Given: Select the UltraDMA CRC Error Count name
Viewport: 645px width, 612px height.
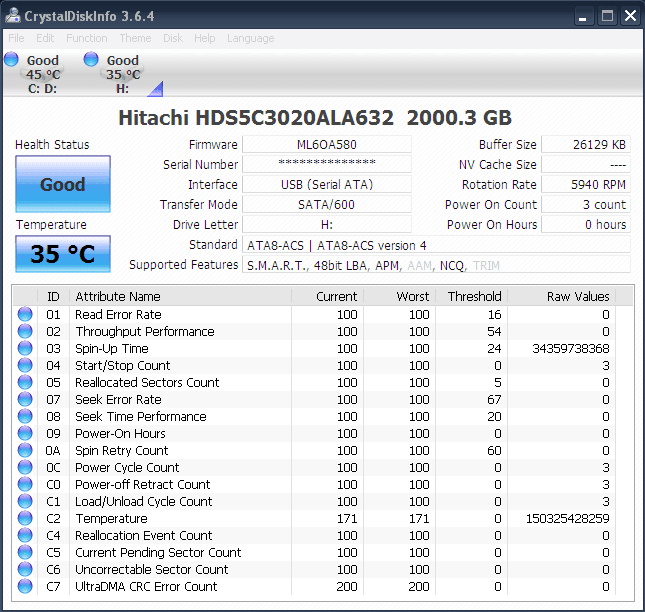Looking at the screenshot, I should pos(146,586).
